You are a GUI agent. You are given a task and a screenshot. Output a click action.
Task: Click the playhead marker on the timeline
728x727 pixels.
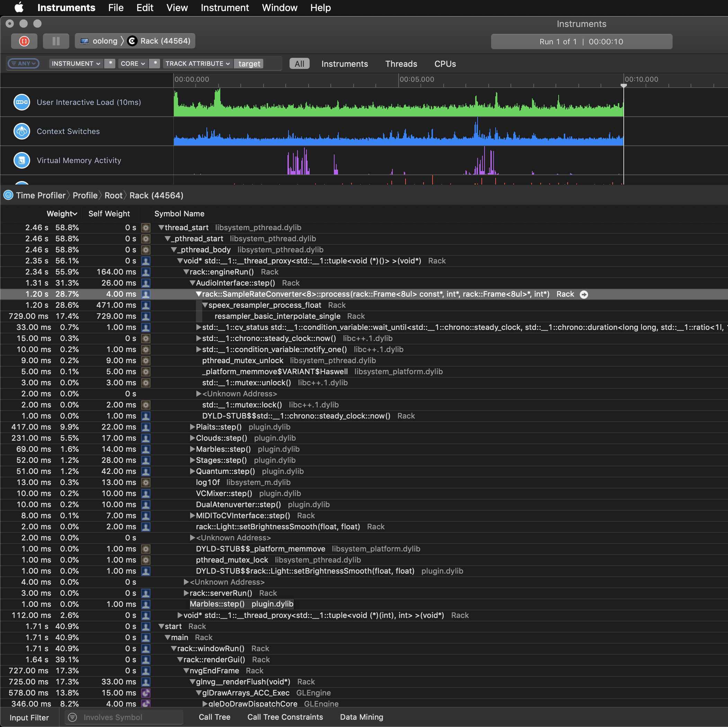pos(624,86)
